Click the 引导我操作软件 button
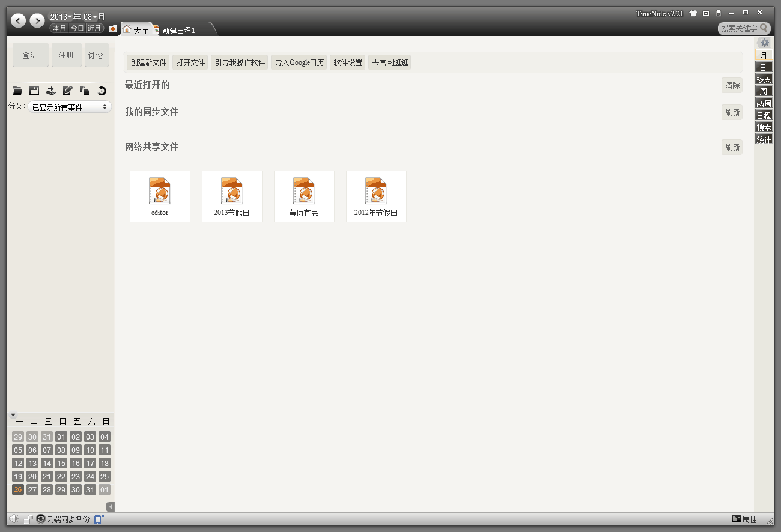Viewport: 781px width, 532px height. (240, 62)
